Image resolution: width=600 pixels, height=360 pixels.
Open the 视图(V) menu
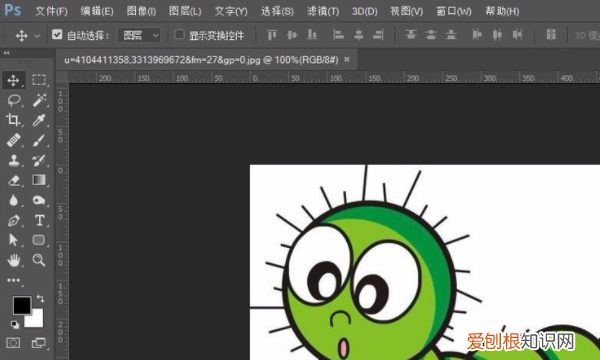point(406,11)
